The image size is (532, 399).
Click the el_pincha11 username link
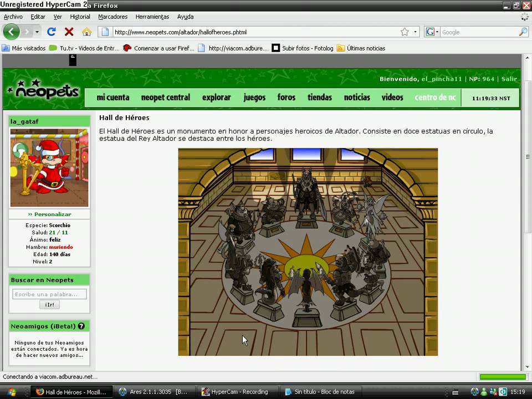point(442,79)
